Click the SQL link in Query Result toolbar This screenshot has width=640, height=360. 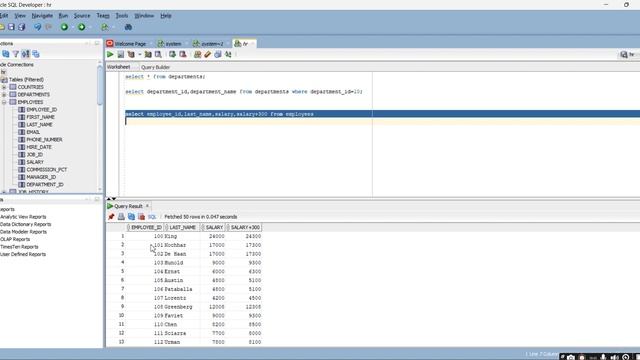[x=152, y=217]
